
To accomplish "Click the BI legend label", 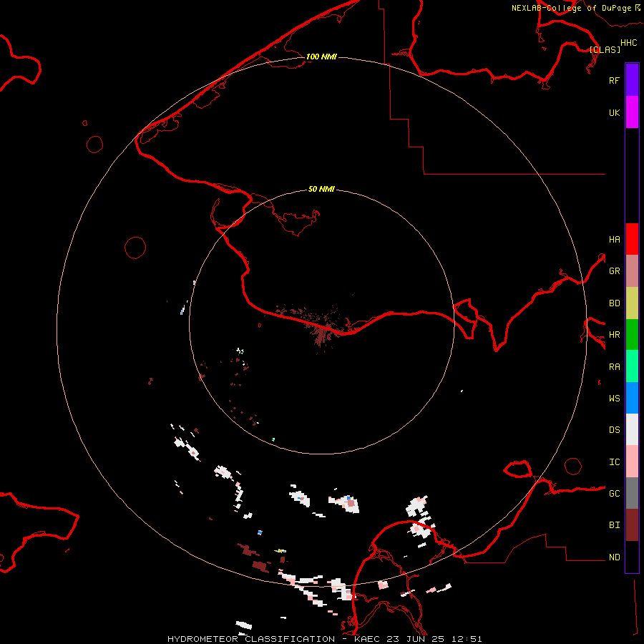I will (614, 525).
